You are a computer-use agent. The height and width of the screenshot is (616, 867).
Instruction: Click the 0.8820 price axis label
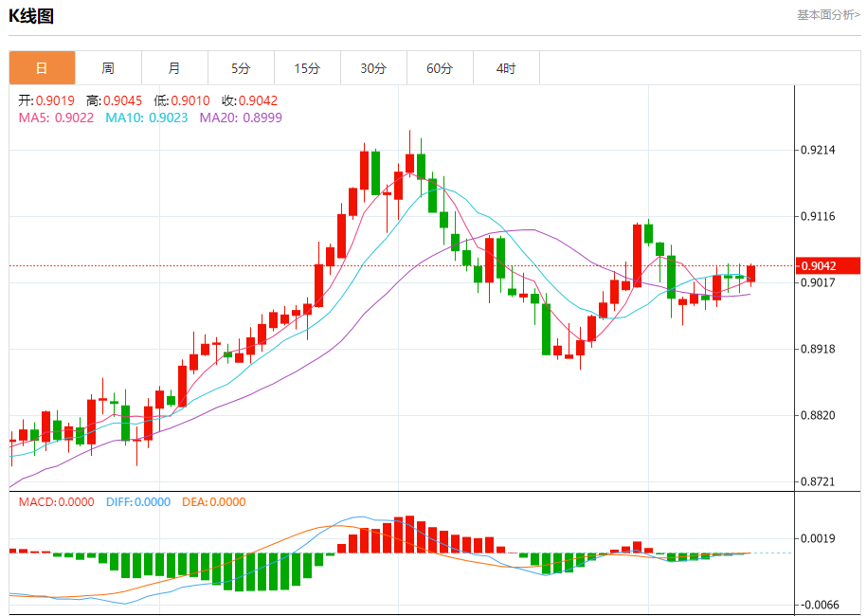818,415
